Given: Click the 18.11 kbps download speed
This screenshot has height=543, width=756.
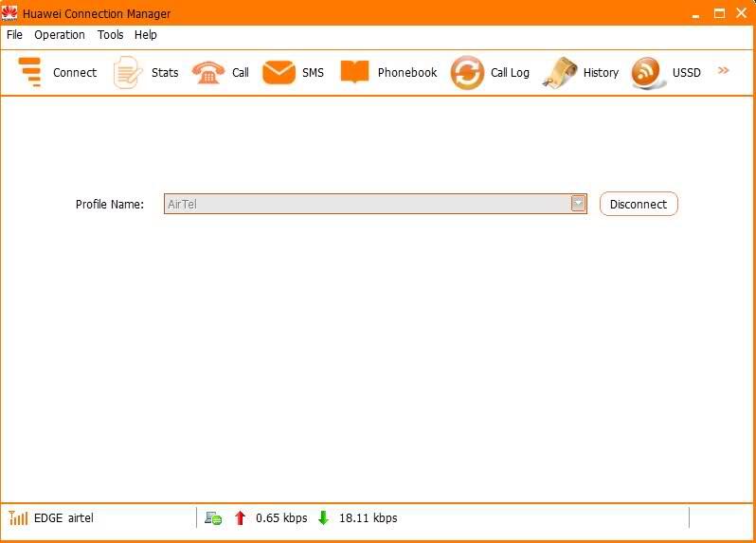Looking at the screenshot, I should (369, 518).
